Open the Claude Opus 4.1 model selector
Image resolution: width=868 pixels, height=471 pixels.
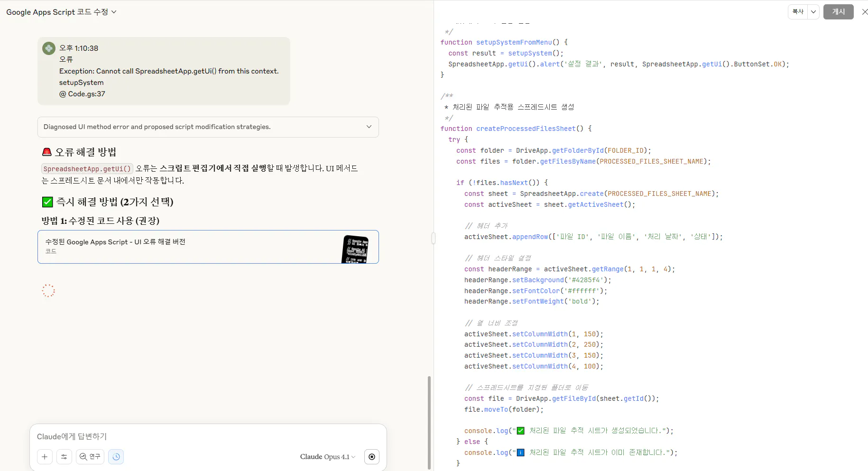tap(327, 457)
